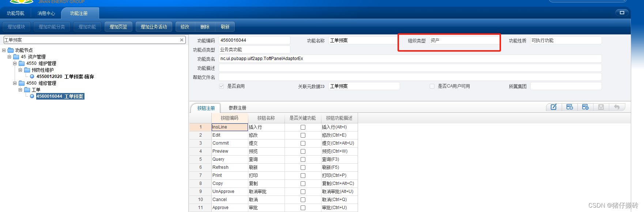The width and height of the screenshot is (644, 212).
Task: Click the 增加功能 button
Action: click(x=87, y=27)
